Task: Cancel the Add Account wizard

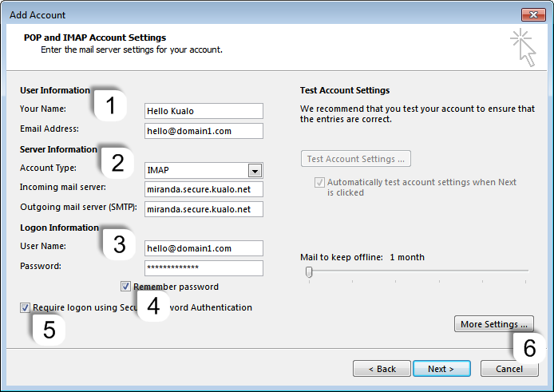Action: 509,369
